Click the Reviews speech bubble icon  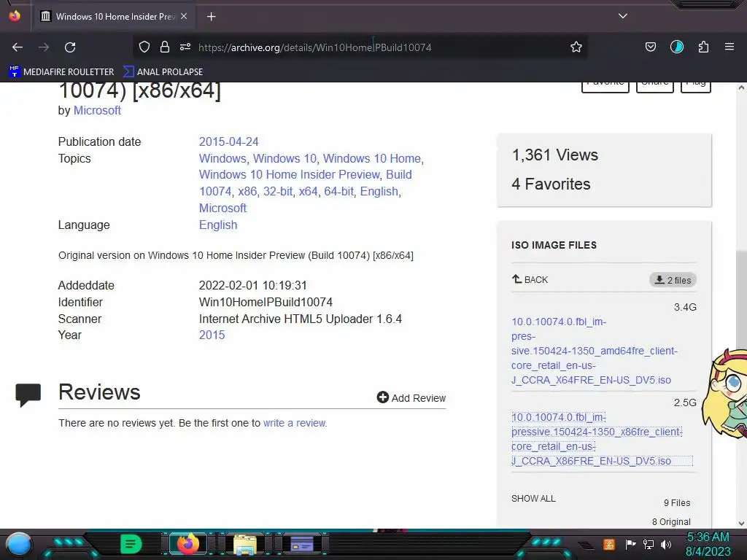tap(28, 394)
